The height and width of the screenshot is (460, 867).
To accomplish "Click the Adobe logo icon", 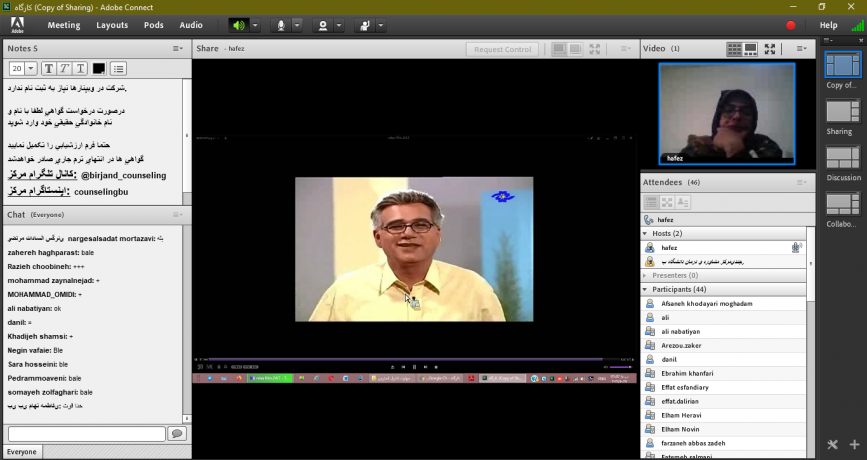I will coord(17,25).
